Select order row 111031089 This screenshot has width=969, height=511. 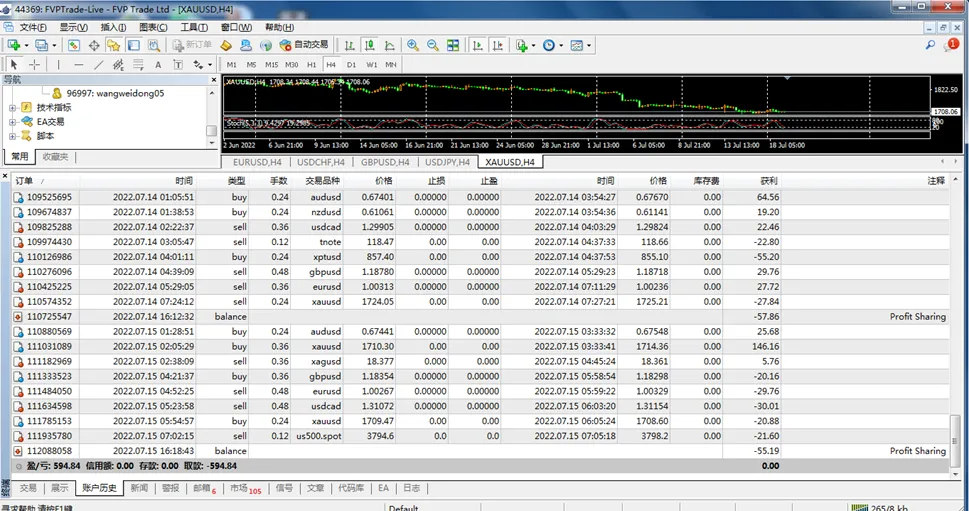point(481,347)
